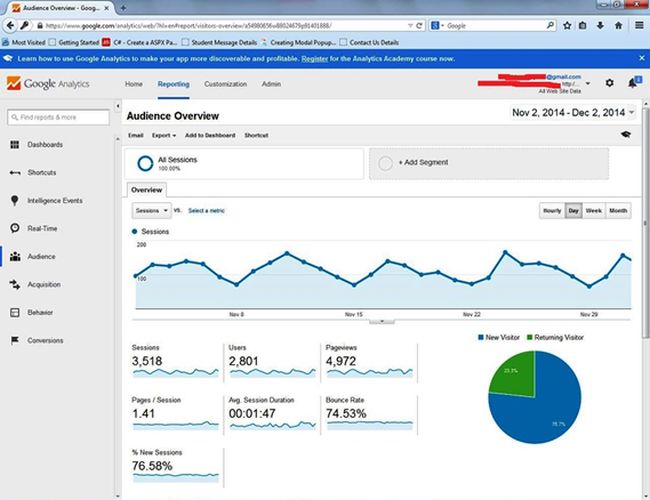Open the bookmarks list icon
650x500 pixels.
[582, 26]
